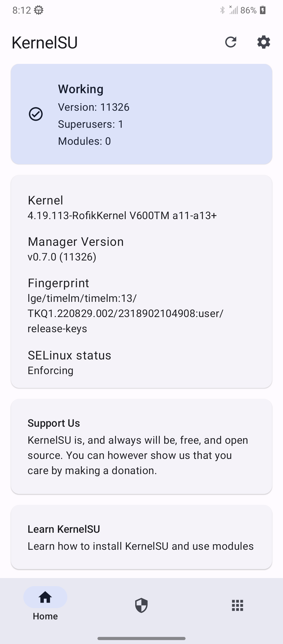Tap the gesture navigation bar handle
This screenshot has height=644, width=283.
tap(141, 638)
